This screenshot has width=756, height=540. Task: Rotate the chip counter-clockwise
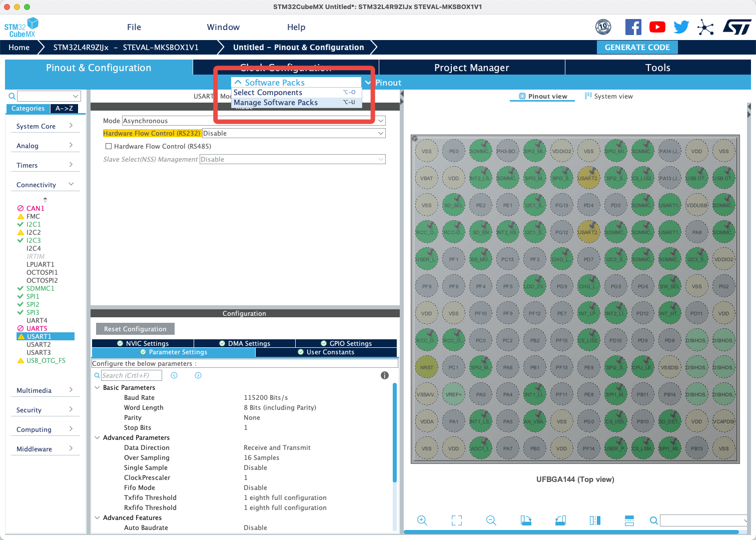[x=560, y=520]
